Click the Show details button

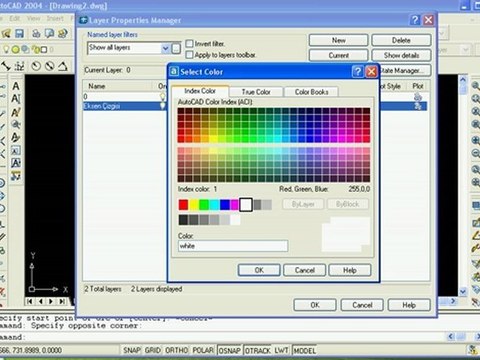click(401, 55)
